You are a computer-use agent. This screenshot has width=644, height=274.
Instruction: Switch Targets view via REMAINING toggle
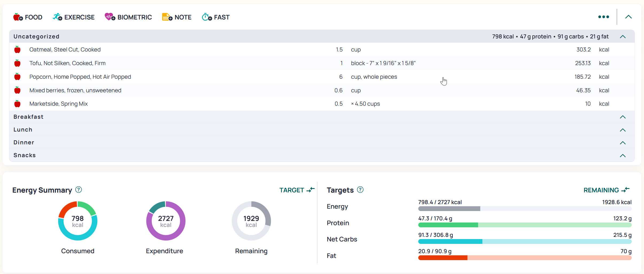(x=607, y=190)
